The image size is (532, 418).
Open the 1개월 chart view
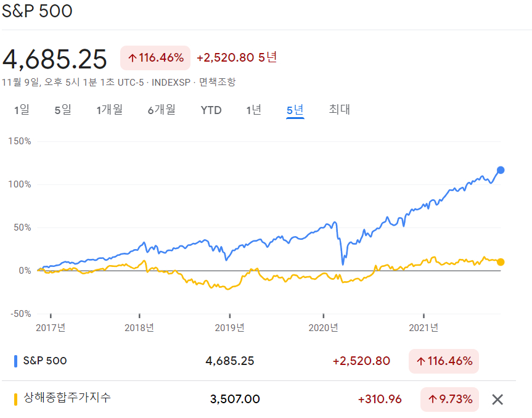[109, 109]
